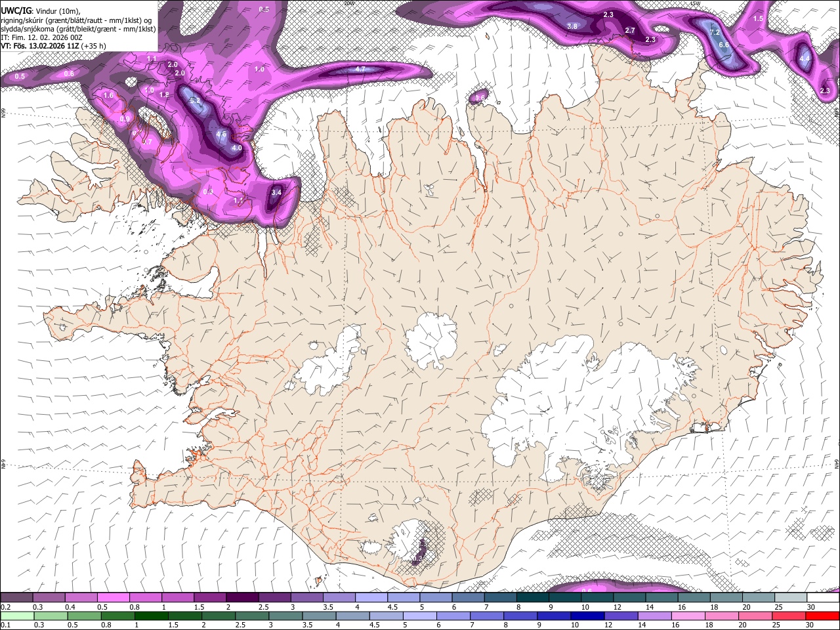Select the darkest green 1–1.5 rain legend swatch
Viewport: 840px width, 630px height.
151,616
